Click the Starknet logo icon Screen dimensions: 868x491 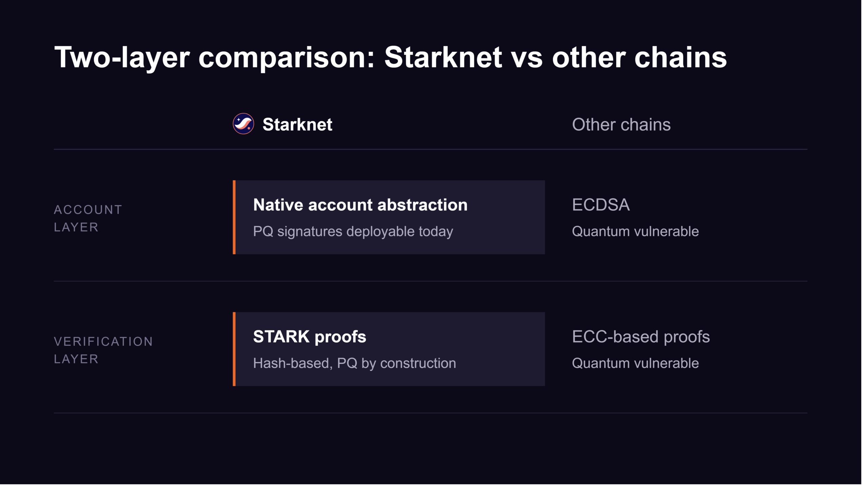[243, 124]
